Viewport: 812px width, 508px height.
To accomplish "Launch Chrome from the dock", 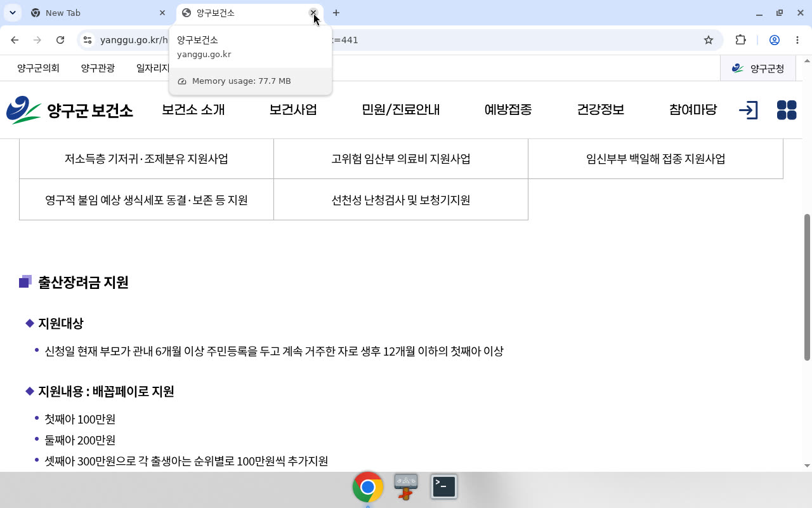I will (368, 487).
